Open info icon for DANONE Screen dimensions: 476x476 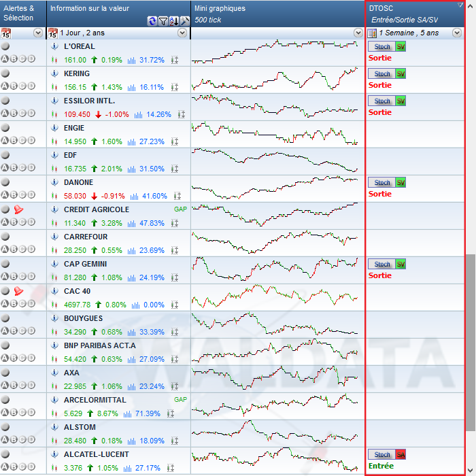pos(54,182)
